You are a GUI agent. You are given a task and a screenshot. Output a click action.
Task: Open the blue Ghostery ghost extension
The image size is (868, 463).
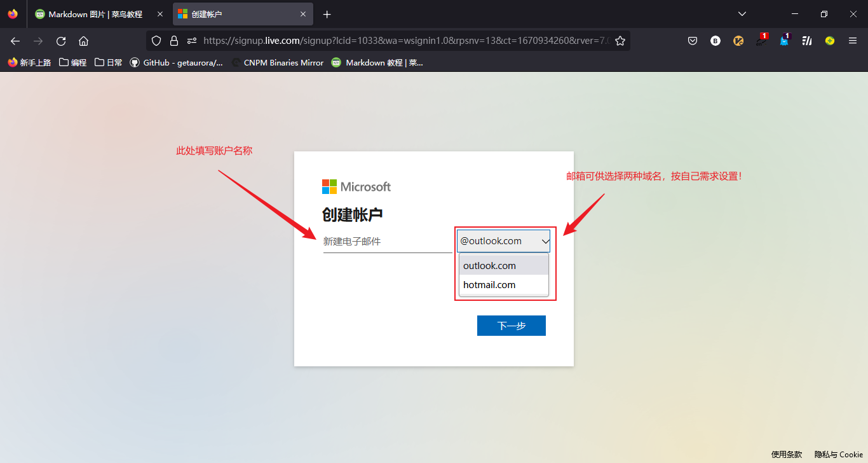click(x=784, y=39)
